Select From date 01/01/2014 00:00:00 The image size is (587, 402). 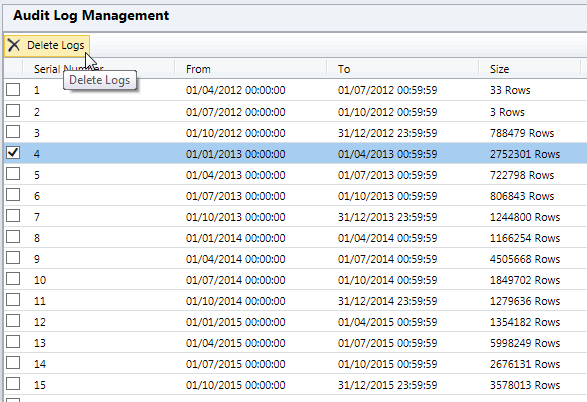(x=235, y=238)
